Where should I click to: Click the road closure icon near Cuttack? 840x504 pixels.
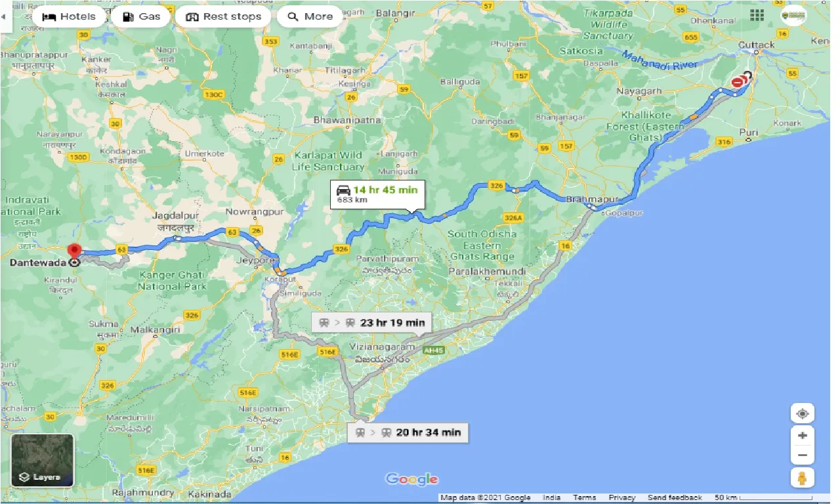(738, 83)
